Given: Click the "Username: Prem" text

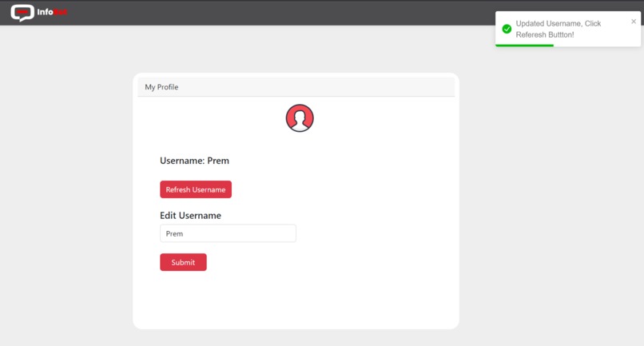Looking at the screenshot, I should (194, 161).
